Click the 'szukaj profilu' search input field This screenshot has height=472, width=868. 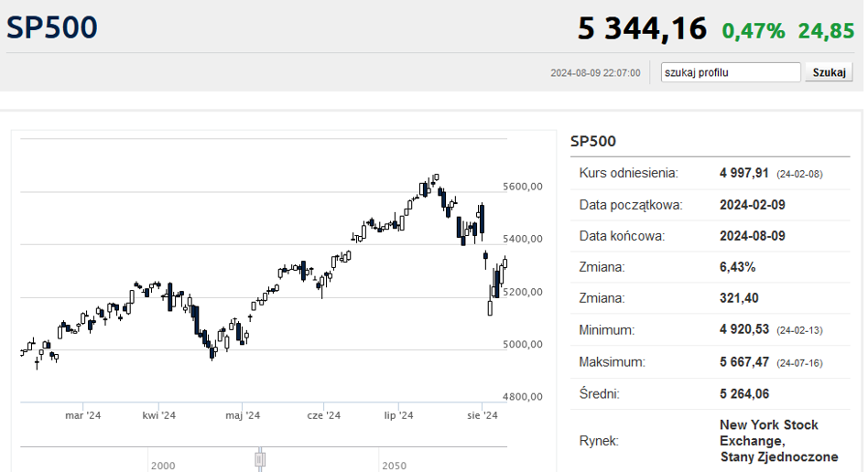point(731,72)
